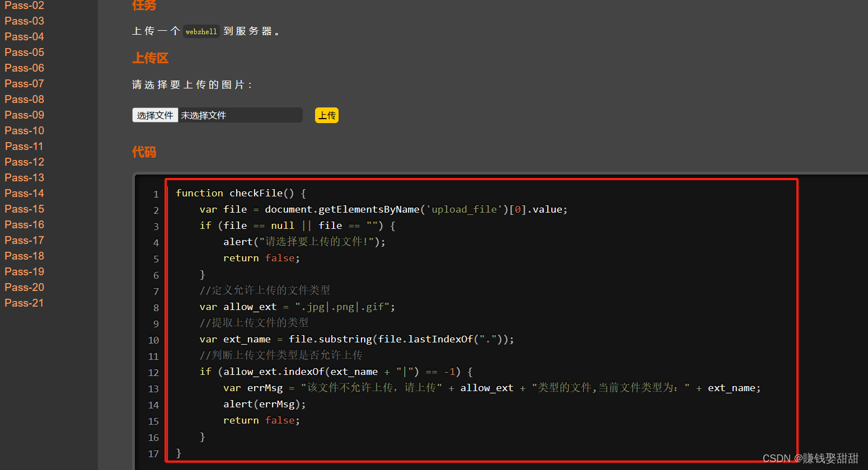The image size is (868, 470).
Task: Click the comment //提取上传文件的类型
Action: coord(254,323)
